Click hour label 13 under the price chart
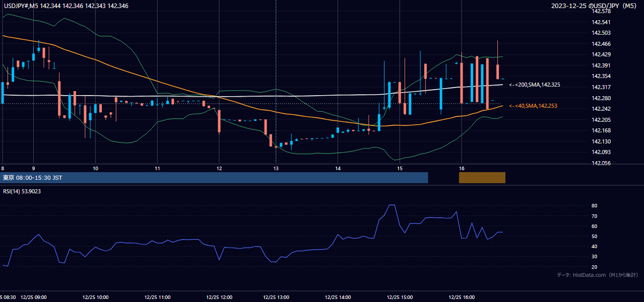644x302 pixels. pos(276,168)
